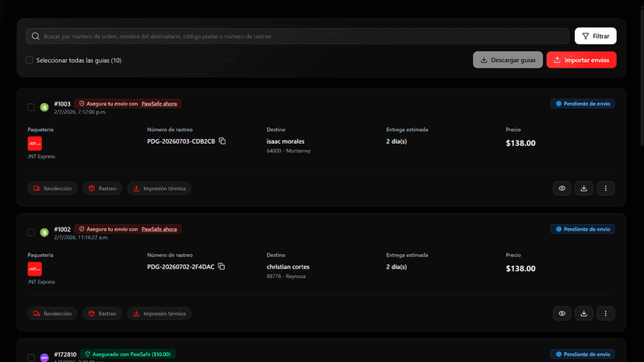Open more options menu for order #1002
This screenshot has width=644, height=362.
605,314
